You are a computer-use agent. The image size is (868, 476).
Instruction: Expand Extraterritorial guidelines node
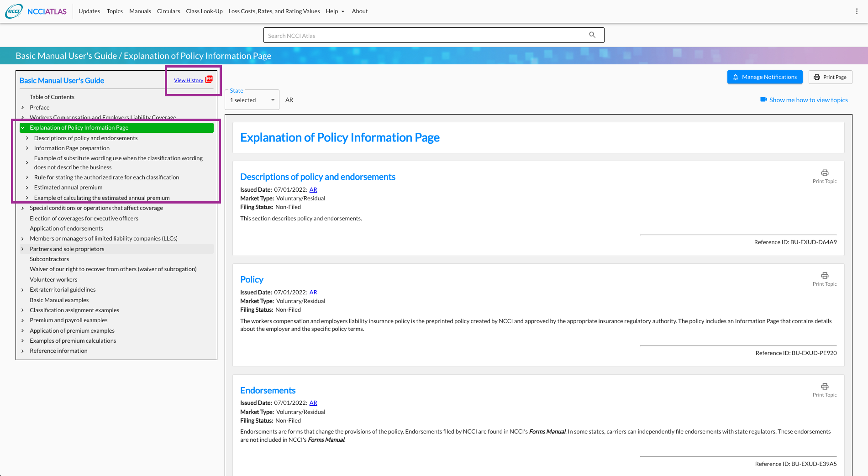coord(23,290)
